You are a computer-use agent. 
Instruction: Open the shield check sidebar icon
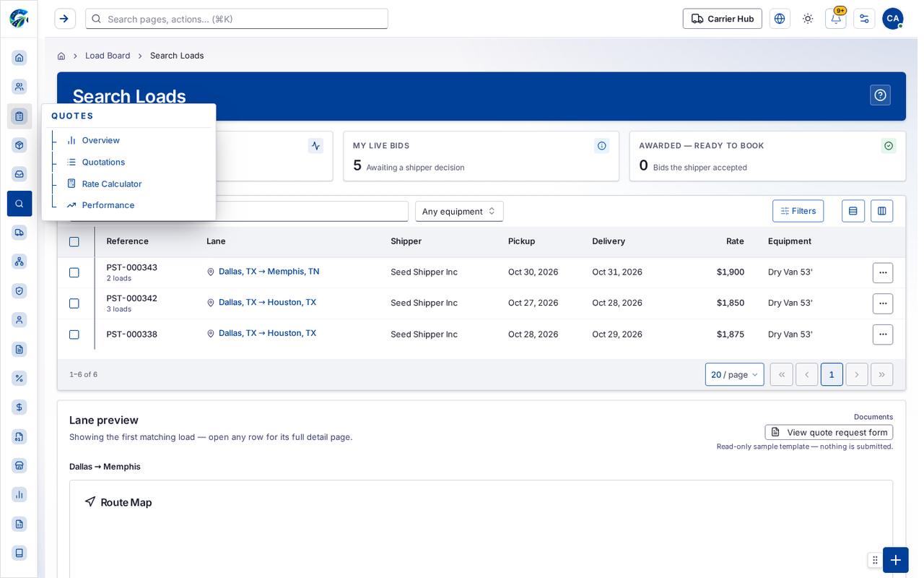[x=19, y=290]
